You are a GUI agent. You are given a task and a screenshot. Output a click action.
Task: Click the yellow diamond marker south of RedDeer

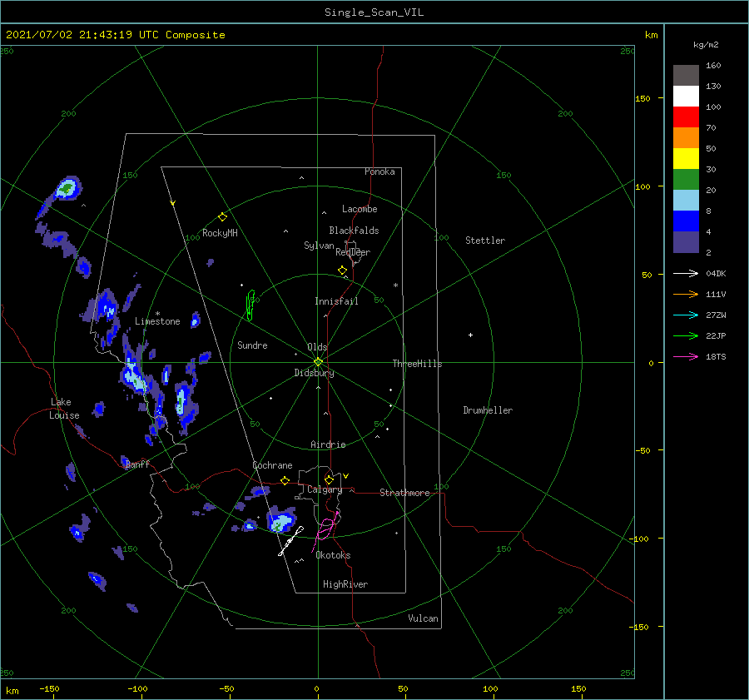click(x=342, y=271)
